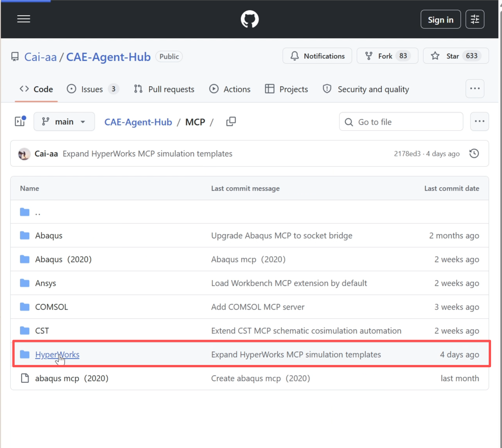The height and width of the screenshot is (448, 502).
Task: View commit history clock icon
Action: point(474,154)
